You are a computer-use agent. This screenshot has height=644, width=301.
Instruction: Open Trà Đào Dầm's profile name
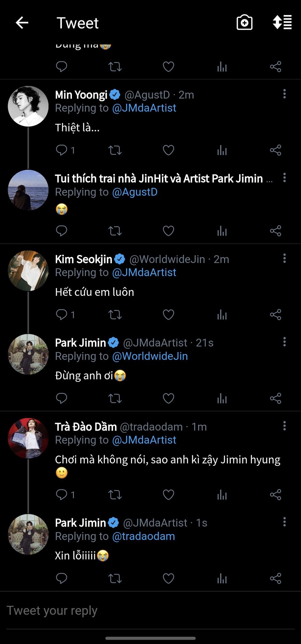[86, 427]
